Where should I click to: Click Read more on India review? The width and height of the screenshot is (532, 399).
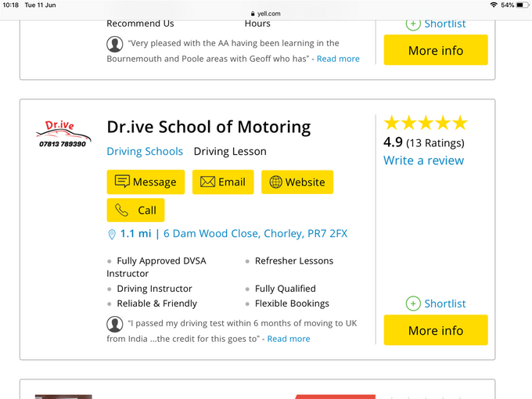[x=289, y=339]
